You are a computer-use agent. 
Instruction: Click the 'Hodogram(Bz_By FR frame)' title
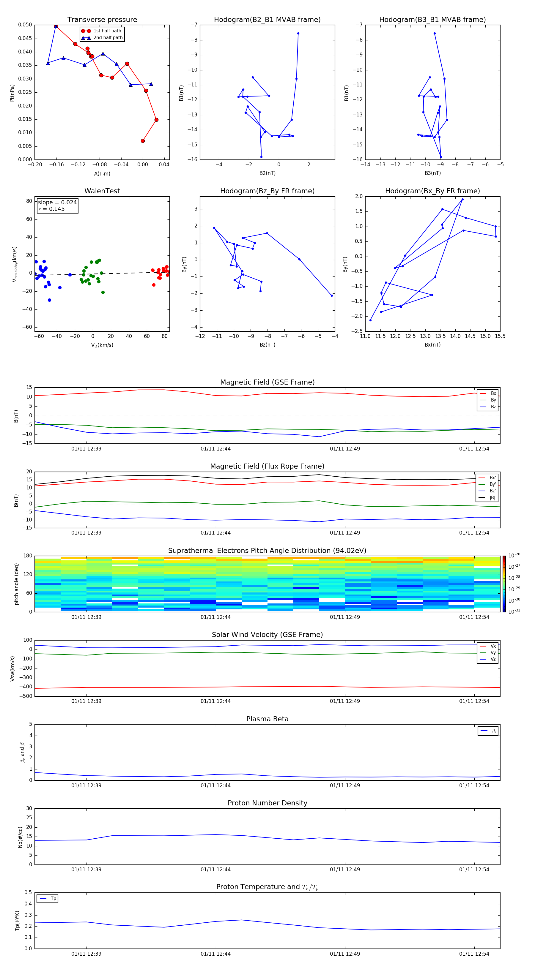[267, 191]
